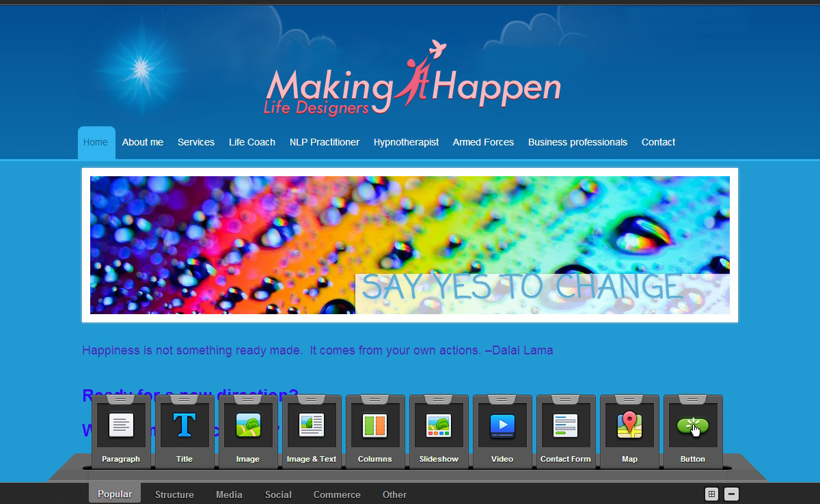Open Business professionals page
The image size is (820, 504).
[577, 142]
